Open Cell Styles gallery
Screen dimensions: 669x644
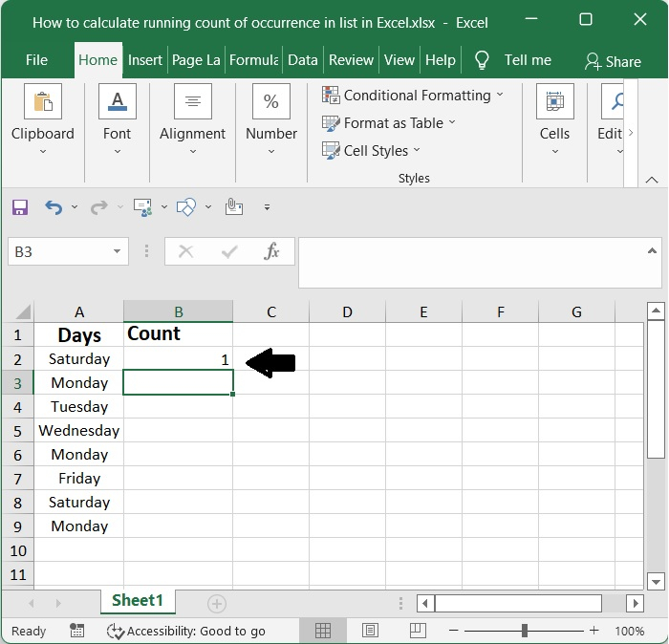pos(375,151)
